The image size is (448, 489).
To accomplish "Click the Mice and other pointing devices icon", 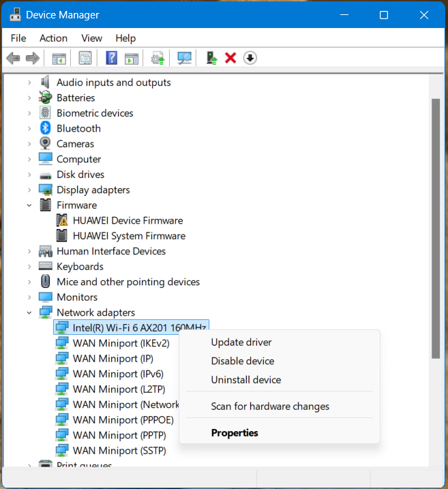I will (46, 281).
